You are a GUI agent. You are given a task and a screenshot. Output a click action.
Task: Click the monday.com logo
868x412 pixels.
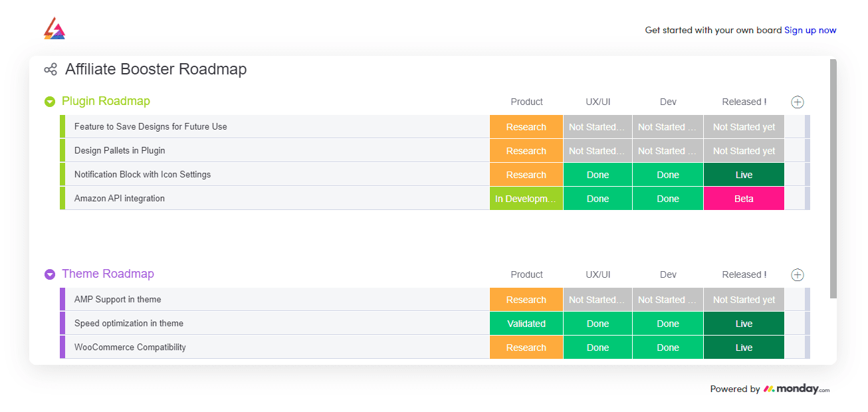pyautogui.click(x=796, y=389)
